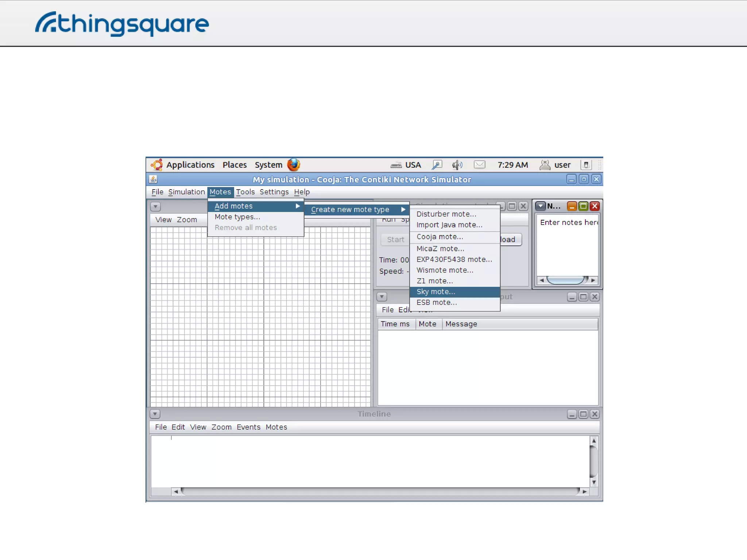Open the mail envelope indicator icon
Screen dimensions: 747x560
pos(479,165)
